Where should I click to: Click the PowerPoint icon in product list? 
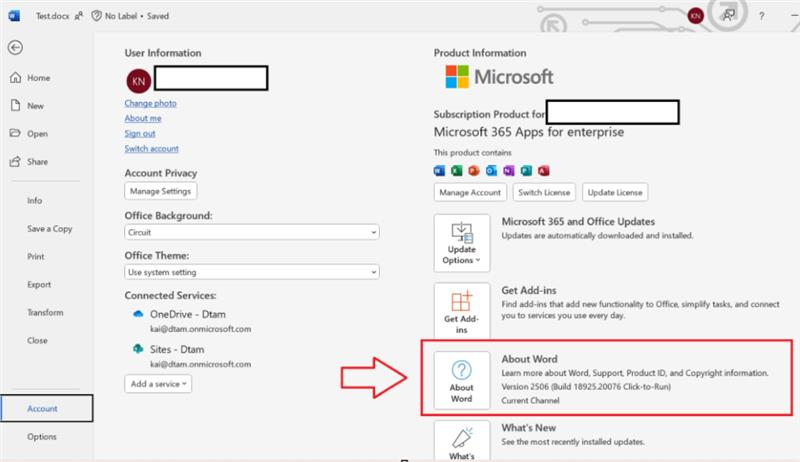[474, 171]
